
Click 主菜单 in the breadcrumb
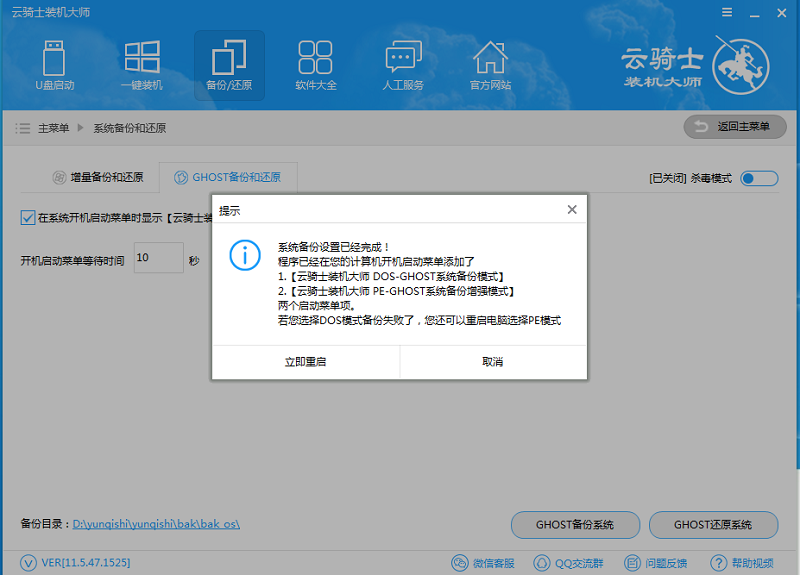[x=54, y=128]
